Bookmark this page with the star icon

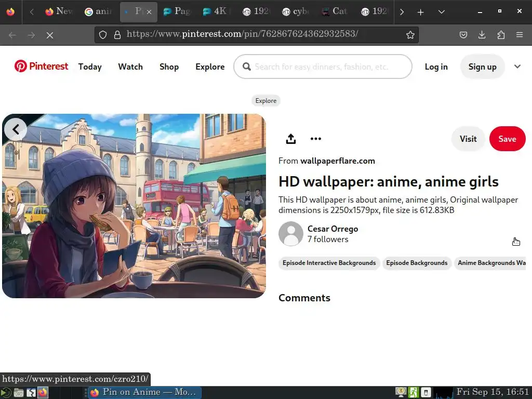point(410,35)
